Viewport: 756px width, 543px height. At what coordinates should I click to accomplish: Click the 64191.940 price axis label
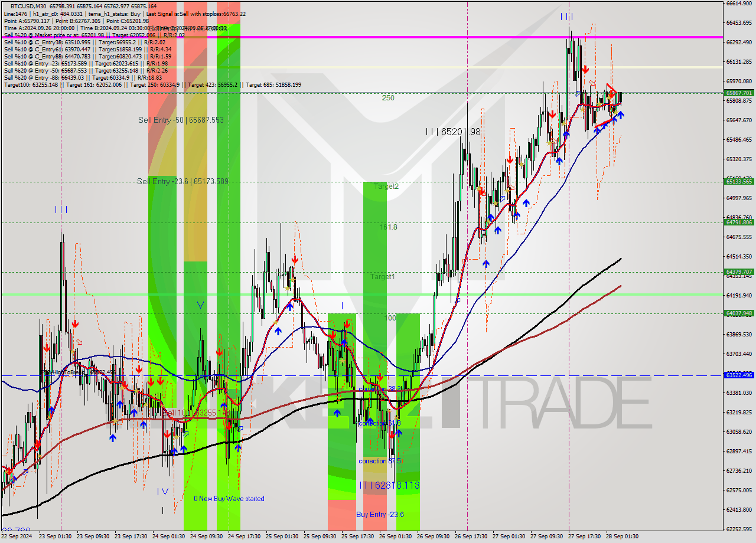pos(739,295)
